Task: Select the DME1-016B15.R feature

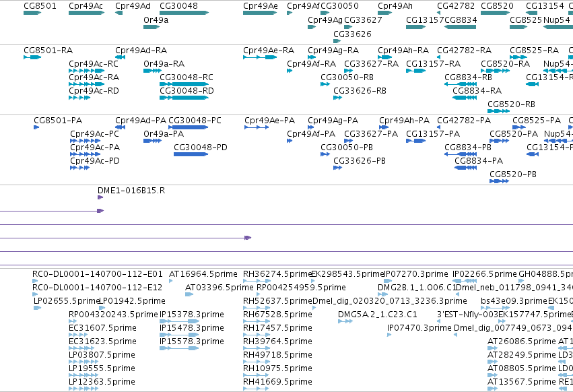Action: pyautogui.click(x=100, y=197)
